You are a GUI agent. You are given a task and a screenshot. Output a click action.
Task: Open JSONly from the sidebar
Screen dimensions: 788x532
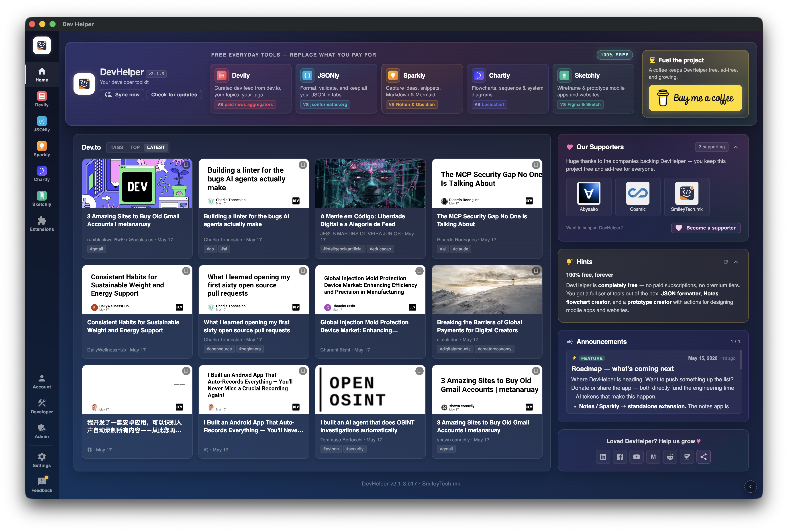pyautogui.click(x=42, y=124)
